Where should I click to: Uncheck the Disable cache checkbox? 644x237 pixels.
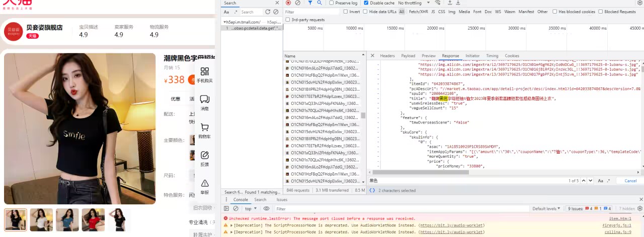pyautogui.click(x=366, y=3)
